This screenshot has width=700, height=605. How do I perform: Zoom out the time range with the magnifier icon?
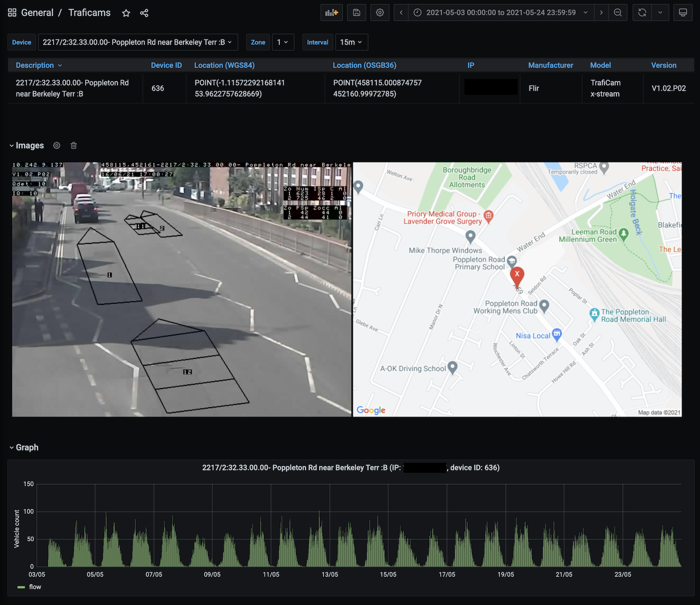(x=618, y=13)
